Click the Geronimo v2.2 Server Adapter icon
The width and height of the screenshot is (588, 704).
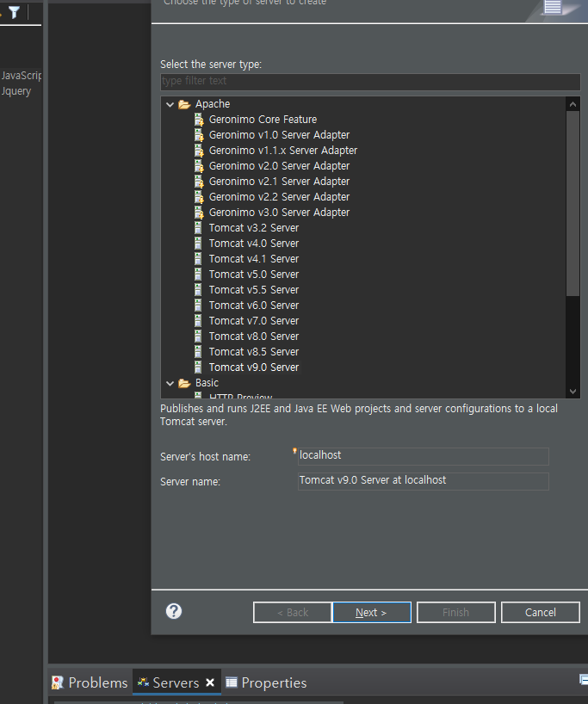pyautogui.click(x=199, y=197)
